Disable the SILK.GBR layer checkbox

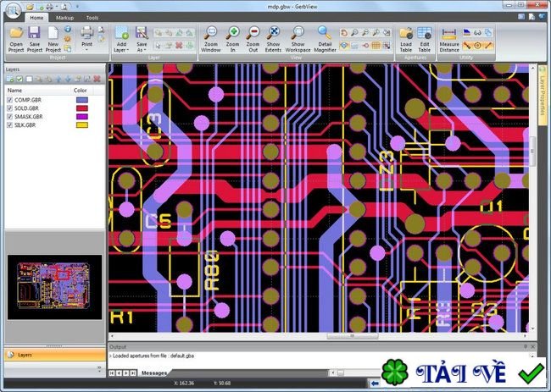click(10, 125)
